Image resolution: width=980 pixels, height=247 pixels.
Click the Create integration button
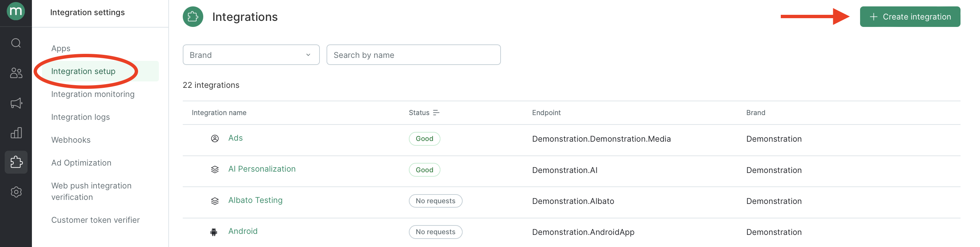(x=910, y=17)
